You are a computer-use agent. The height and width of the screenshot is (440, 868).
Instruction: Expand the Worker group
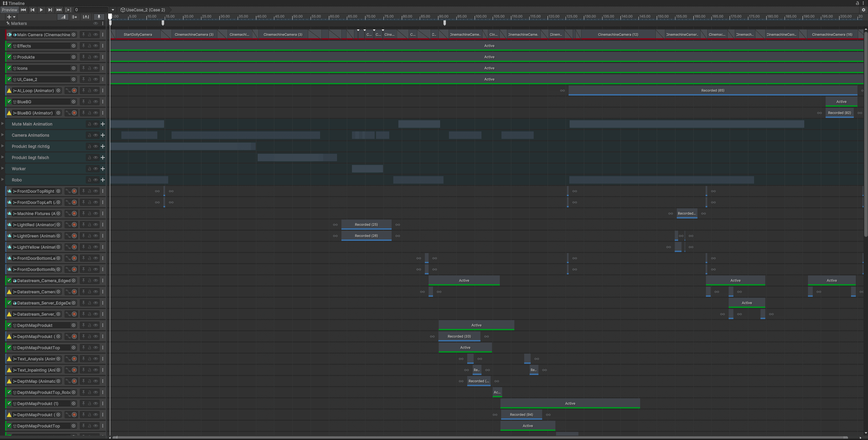3,168
